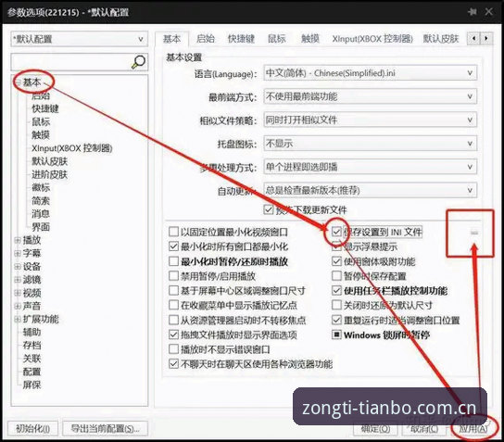Open the 相似文件策略 dropdown
This screenshot has width=504, height=442.
coord(370,120)
